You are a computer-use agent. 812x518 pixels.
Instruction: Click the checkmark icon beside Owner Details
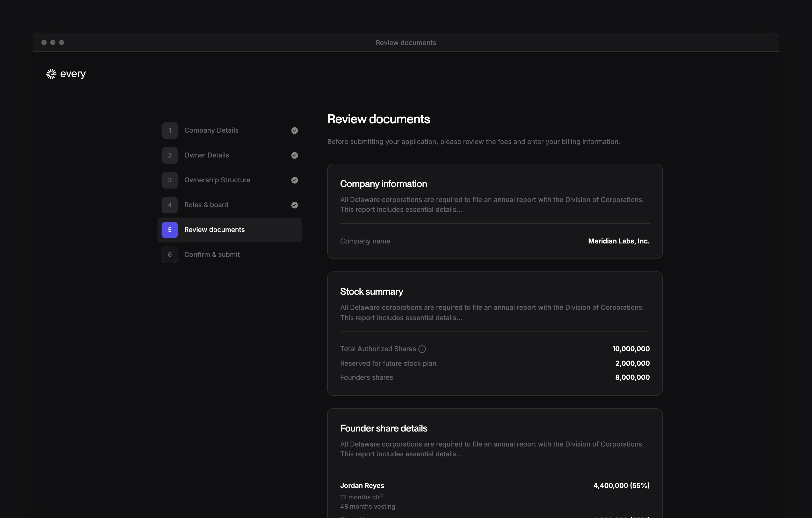click(x=294, y=155)
